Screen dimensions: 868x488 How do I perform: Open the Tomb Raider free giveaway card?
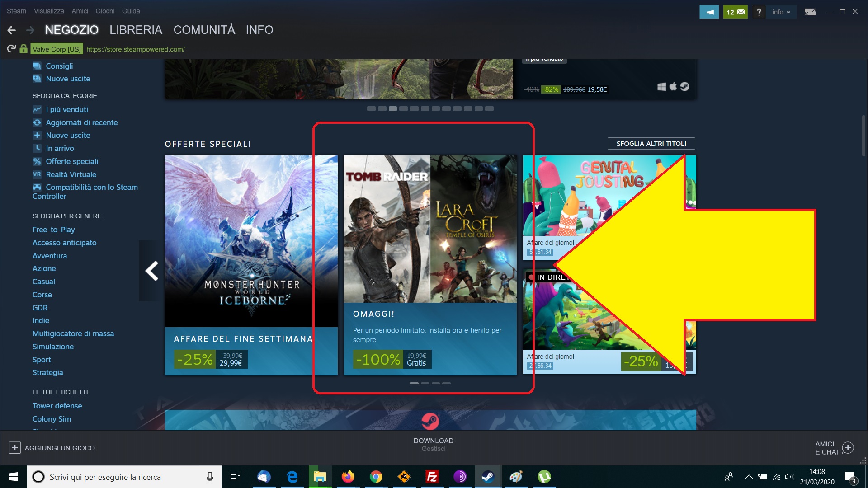click(x=430, y=265)
